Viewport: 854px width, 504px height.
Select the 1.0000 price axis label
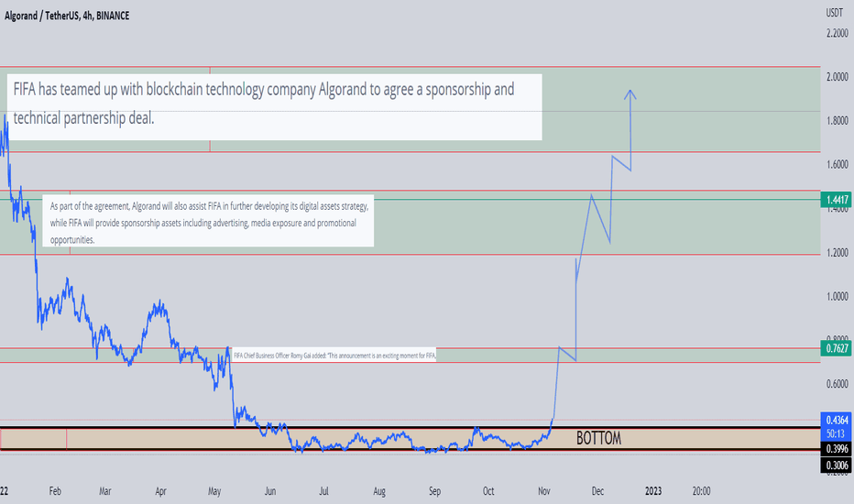tap(838, 296)
